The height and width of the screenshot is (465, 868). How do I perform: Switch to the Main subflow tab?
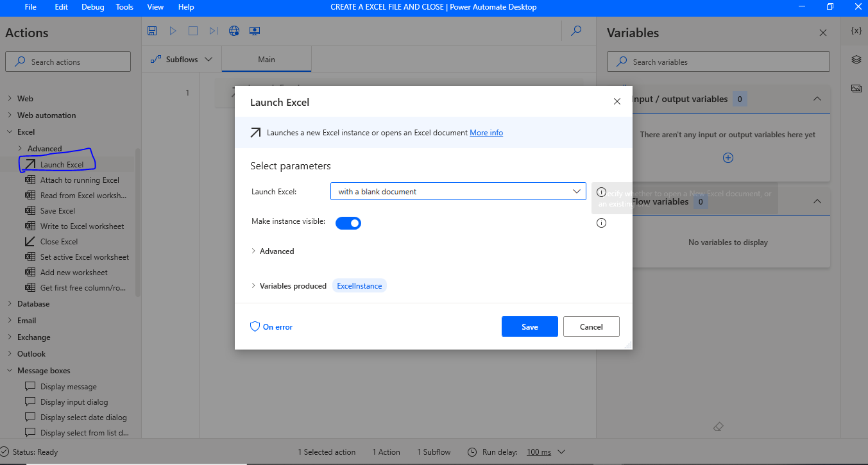[x=266, y=59]
